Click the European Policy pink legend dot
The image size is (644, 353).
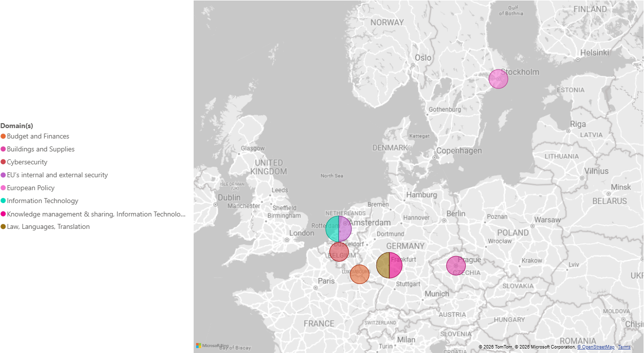coord(3,188)
